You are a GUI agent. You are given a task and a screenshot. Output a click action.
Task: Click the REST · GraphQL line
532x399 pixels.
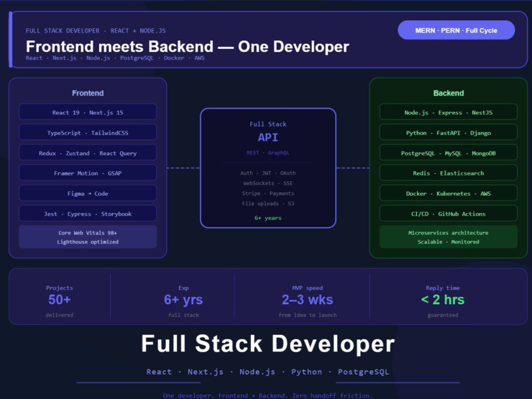click(268, 153)
